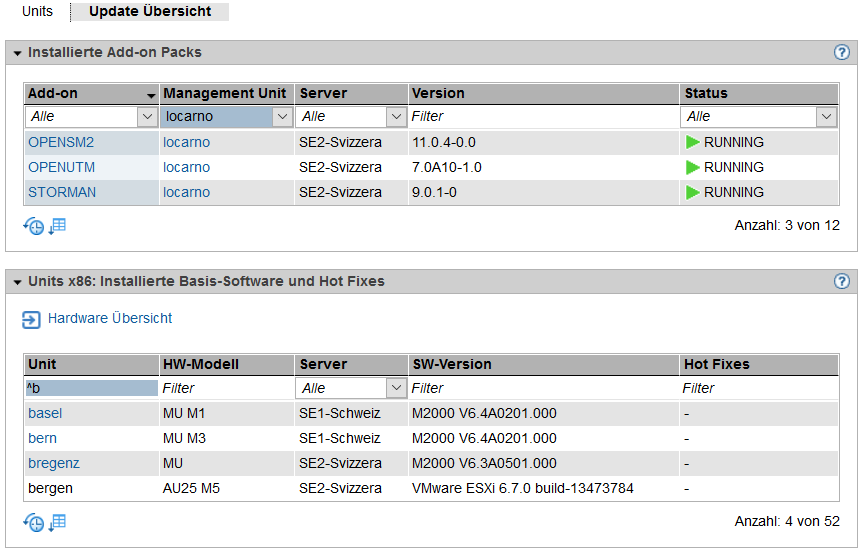Open Server filter in Add-on table
Viewport: 863px width, 553px height.
tap(351, 117)
